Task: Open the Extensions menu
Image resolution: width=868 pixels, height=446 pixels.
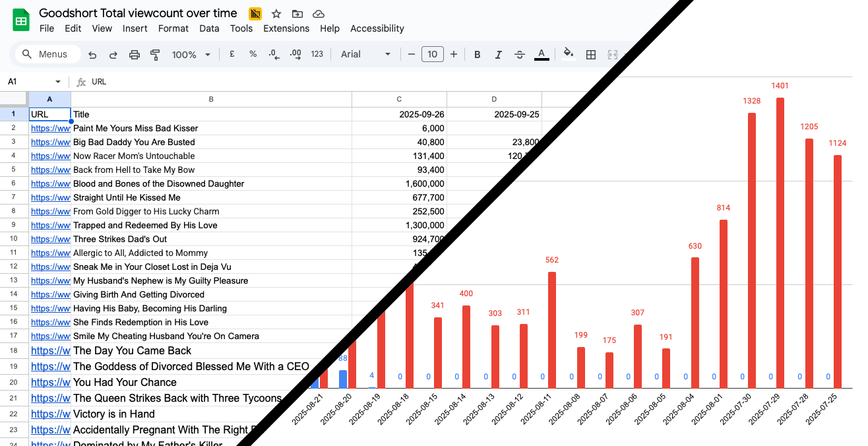Action: [x=286, y=28]
